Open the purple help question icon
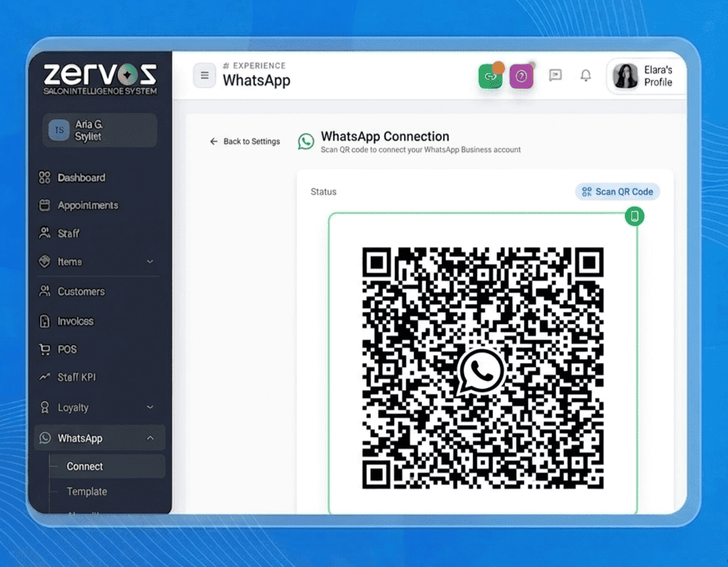728x567 pixels. tap(521, 76)
